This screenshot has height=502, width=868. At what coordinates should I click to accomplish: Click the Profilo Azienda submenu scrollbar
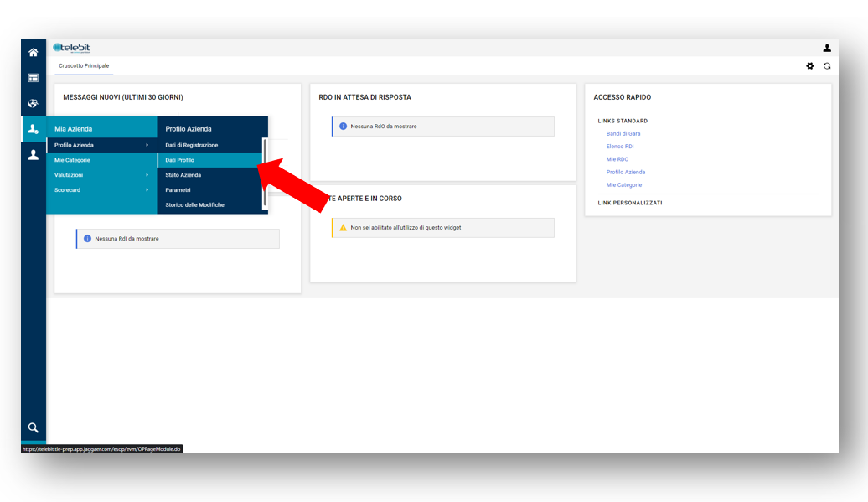[x=265, y=172]
